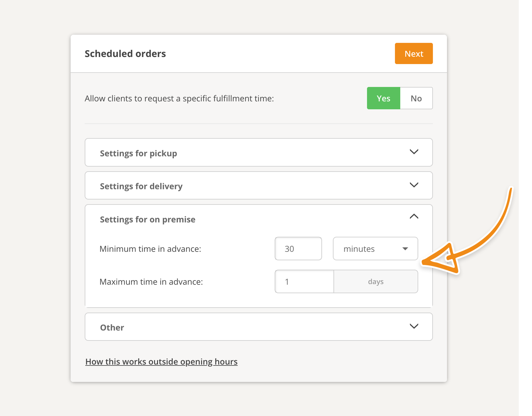
Task: Click the Maximum time in advance label
Action: click(x=151, y=282)
